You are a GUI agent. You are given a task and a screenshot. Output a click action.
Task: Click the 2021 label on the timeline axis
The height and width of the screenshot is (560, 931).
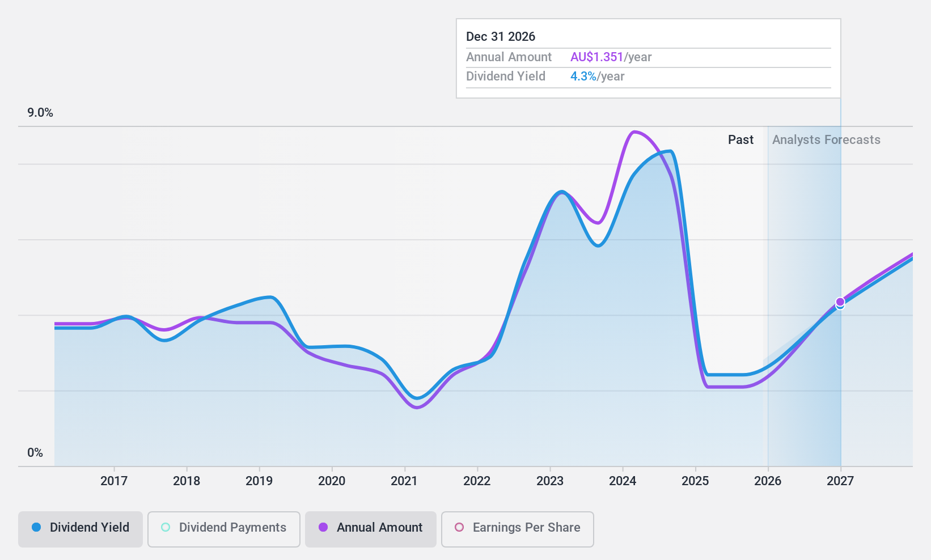404,481
